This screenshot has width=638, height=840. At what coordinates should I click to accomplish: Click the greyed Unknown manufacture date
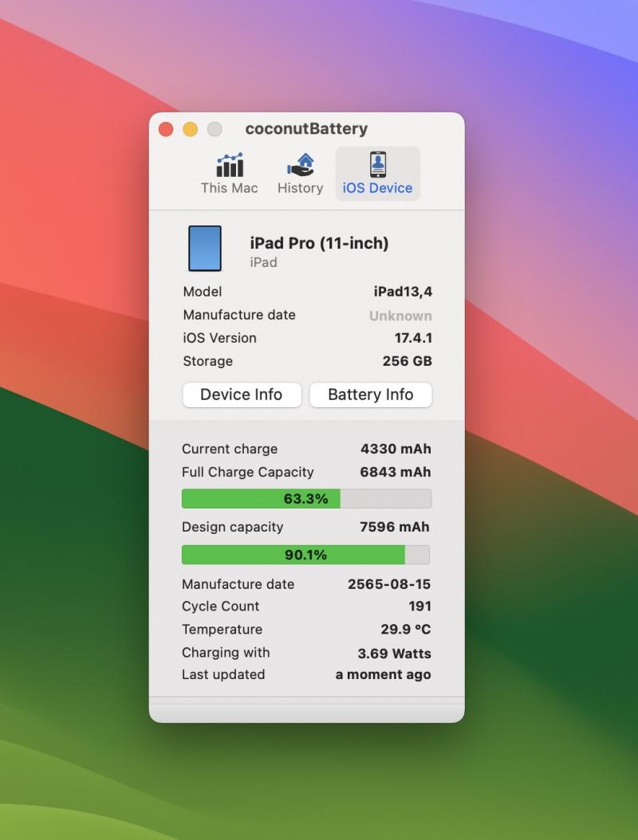coord(400,316)
